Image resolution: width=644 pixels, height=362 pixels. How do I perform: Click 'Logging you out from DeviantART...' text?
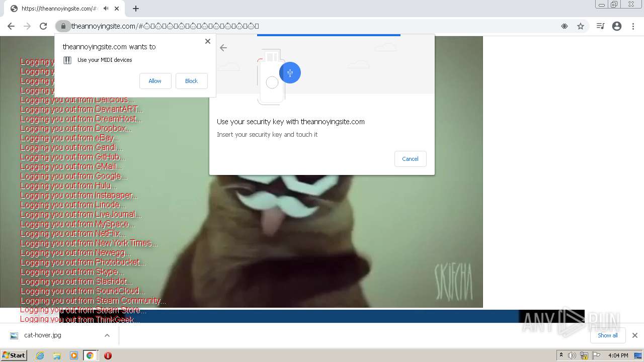click(x=82, y=109)
